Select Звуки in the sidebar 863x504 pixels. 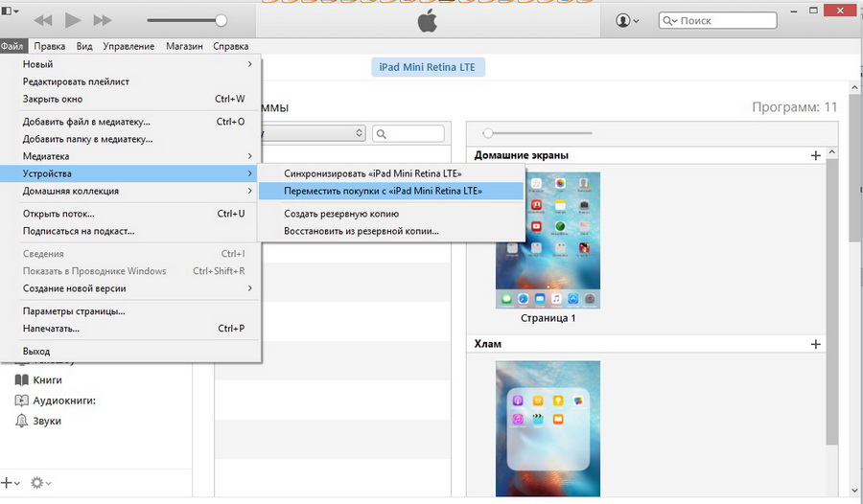click(47, 421)
